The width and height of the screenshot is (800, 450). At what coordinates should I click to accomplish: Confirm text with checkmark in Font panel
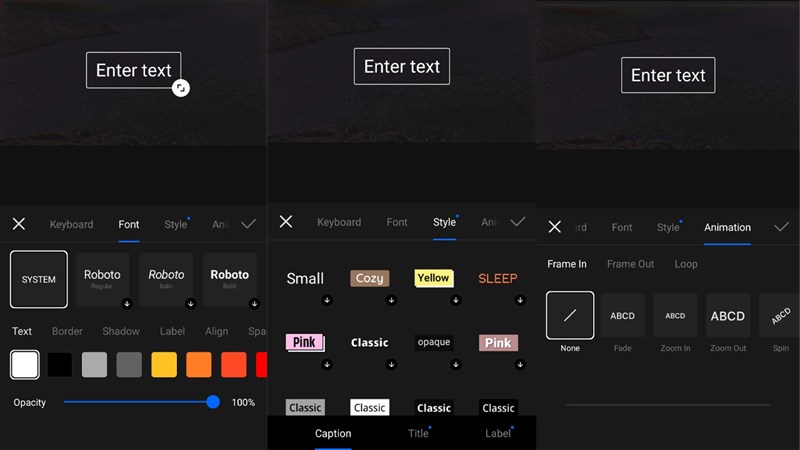[x=248, y=224]
